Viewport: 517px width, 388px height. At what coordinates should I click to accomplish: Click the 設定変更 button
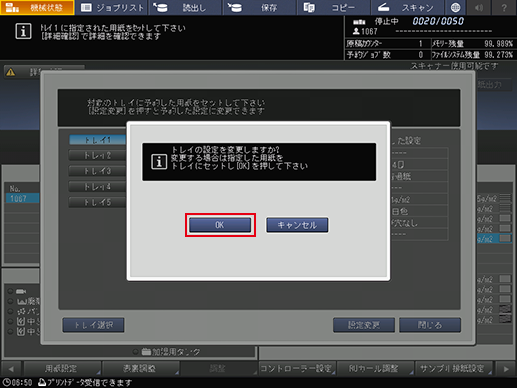(364, 325)
